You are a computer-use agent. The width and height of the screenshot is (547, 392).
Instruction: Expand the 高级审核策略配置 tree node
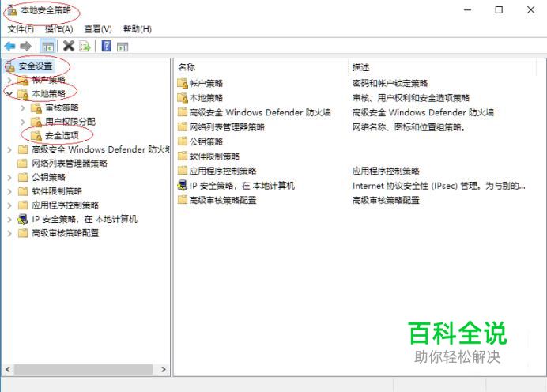9,233
